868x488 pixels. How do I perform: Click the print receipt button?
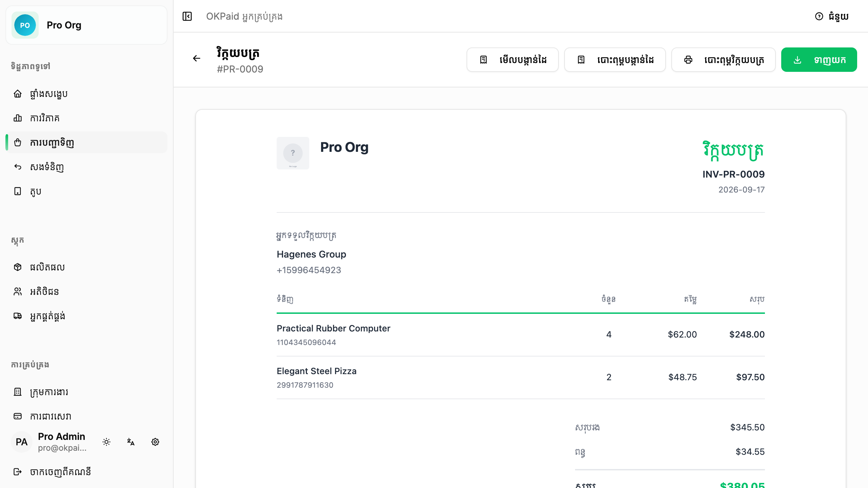click(x=615, y=60)
